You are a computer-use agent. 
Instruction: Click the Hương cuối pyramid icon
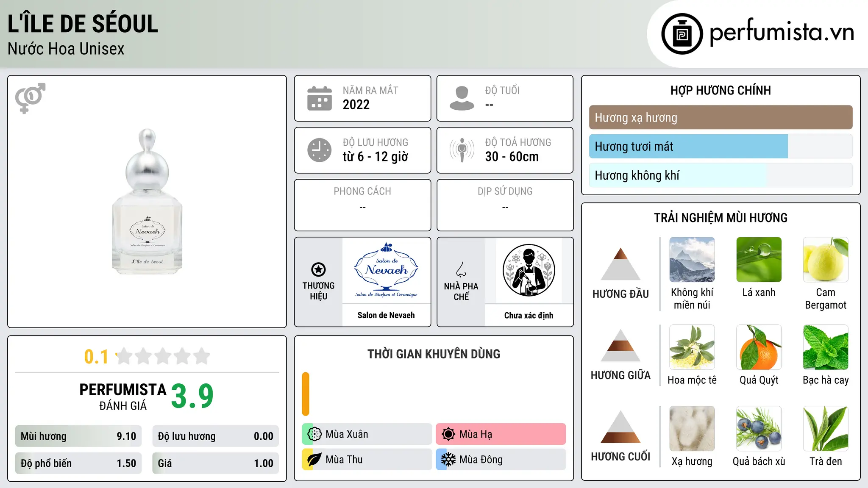(620, 427)
